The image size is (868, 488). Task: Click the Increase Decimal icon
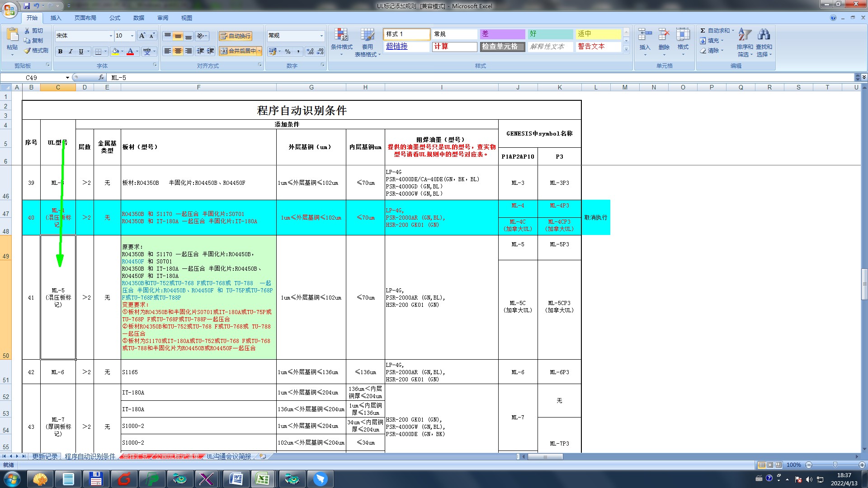click(x=310, y=52)
